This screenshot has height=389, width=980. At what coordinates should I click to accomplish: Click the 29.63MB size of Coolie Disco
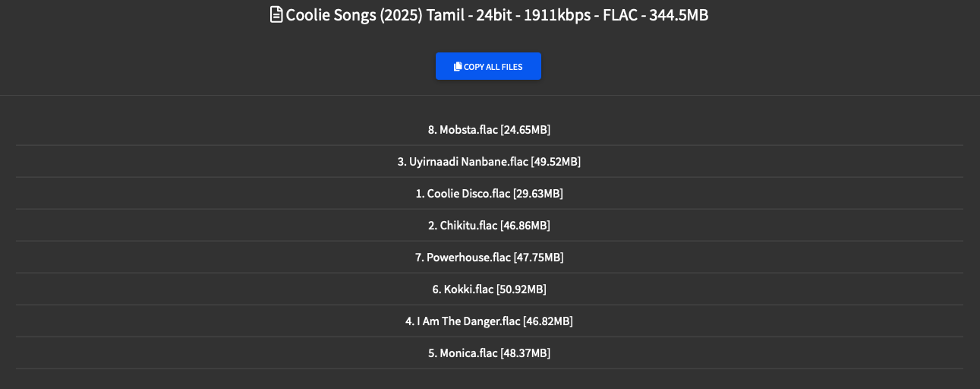click(538, 194)
